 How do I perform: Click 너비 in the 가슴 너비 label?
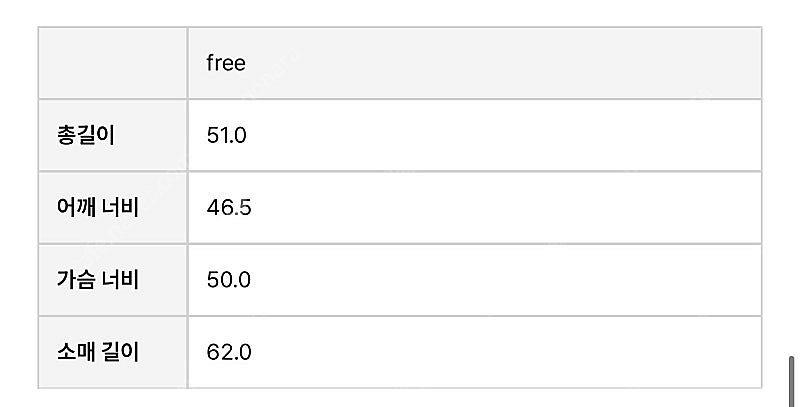120,279
